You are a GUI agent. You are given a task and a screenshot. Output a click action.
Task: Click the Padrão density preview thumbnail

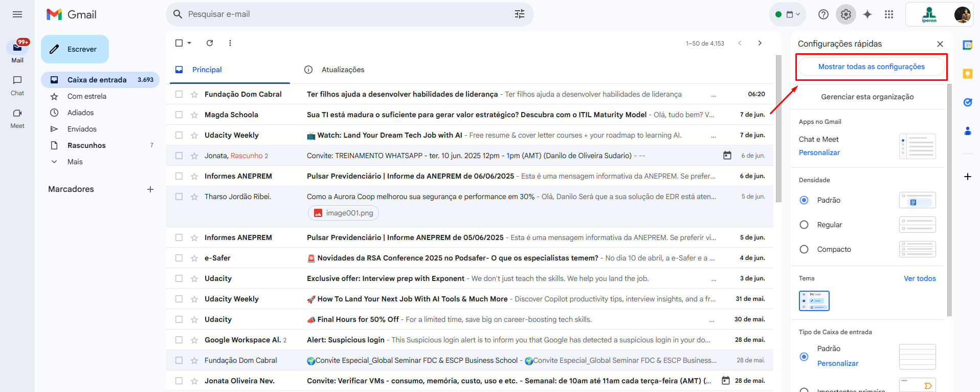(918, 200)
